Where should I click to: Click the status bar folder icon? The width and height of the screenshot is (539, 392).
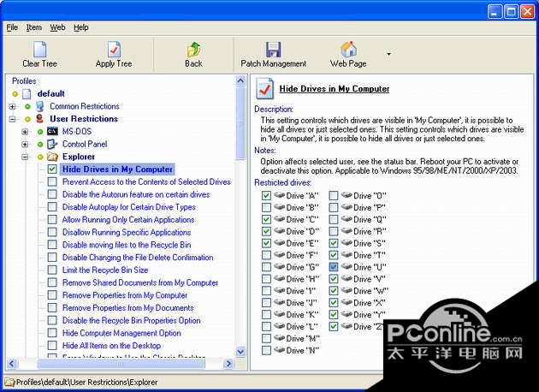(x=9, y=382)
